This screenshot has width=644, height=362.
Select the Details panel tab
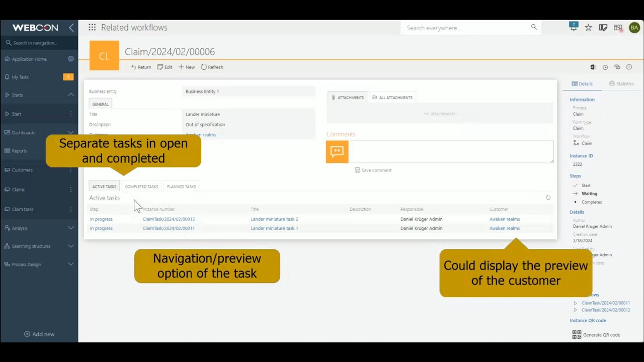583,84
